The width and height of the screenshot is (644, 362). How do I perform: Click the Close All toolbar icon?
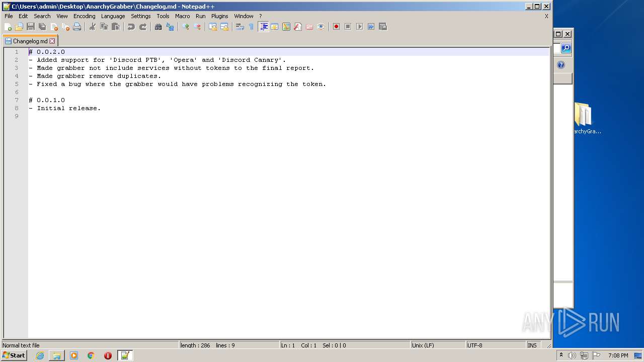[x=65, y=27]
